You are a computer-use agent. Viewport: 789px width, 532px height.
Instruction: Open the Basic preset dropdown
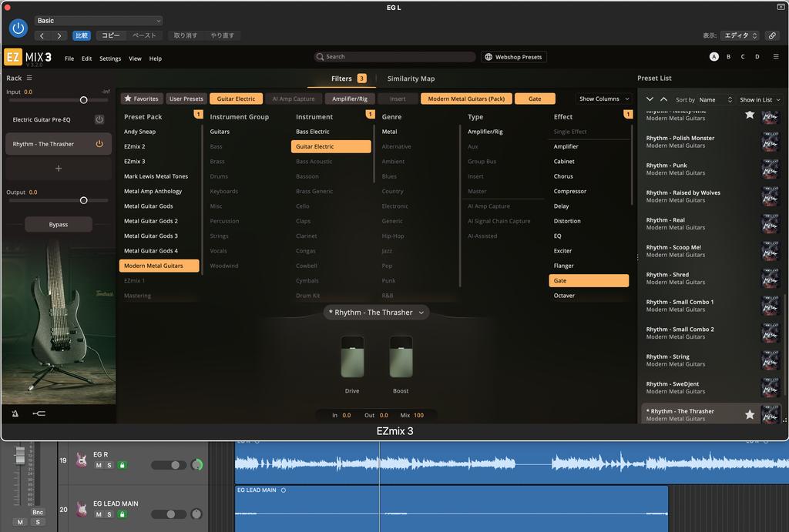pos(99,21)
